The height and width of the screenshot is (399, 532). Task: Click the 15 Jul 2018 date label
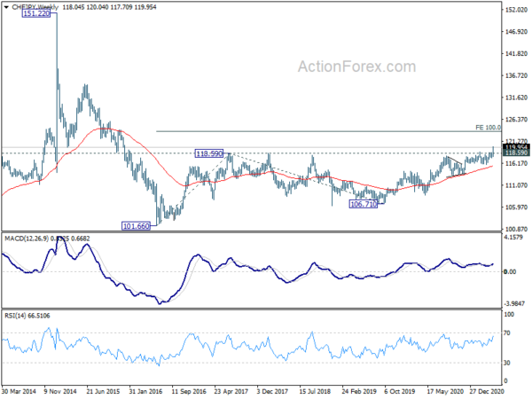[315, 392]
